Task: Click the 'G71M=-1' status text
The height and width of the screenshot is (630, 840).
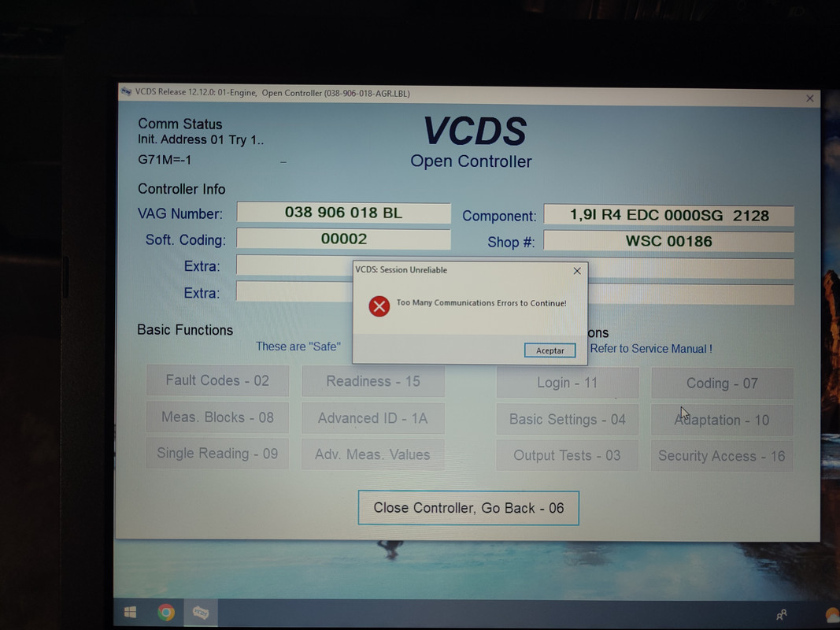Action: 165,160
